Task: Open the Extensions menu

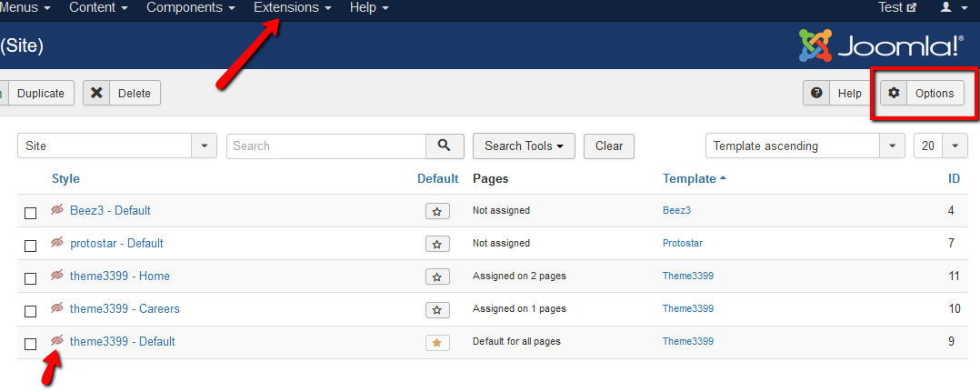Action: pyautogui.click(x=292, y=7)
